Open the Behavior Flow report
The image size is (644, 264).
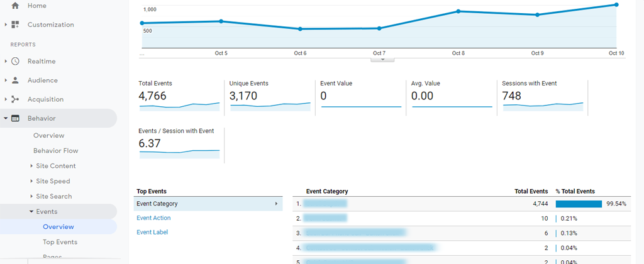pos(55,151)
